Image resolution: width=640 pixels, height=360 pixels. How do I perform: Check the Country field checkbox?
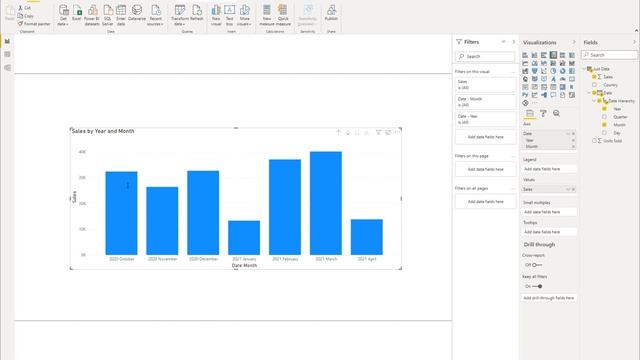point(594,85)
